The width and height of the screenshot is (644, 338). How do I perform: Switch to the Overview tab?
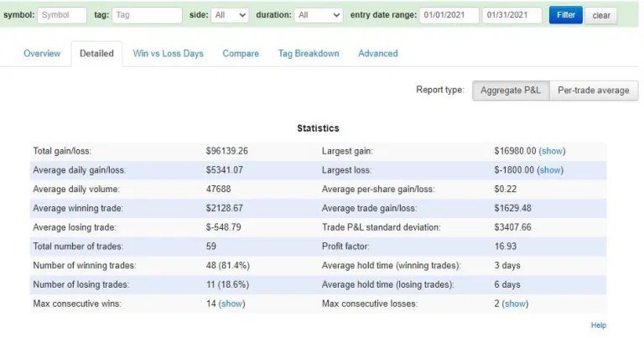42,54
